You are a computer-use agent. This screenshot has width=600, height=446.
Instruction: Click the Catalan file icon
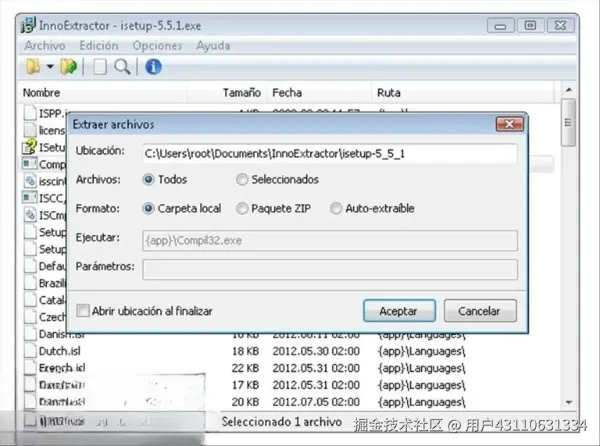(30, 300)
